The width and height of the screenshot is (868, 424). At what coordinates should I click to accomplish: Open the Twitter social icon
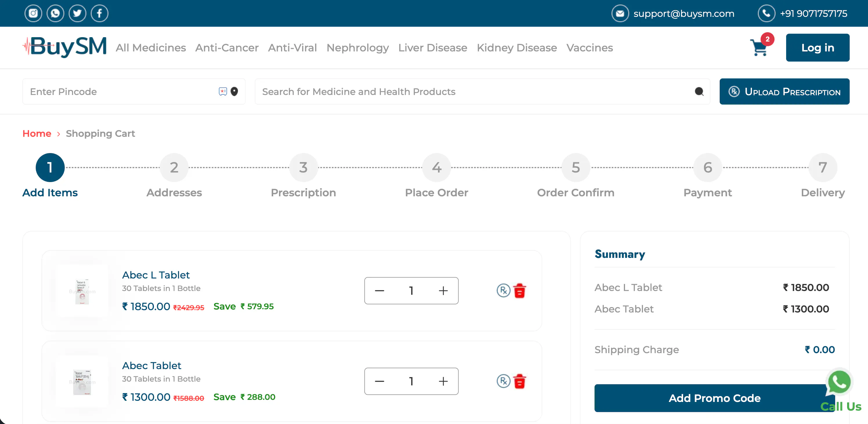(77, 13)
